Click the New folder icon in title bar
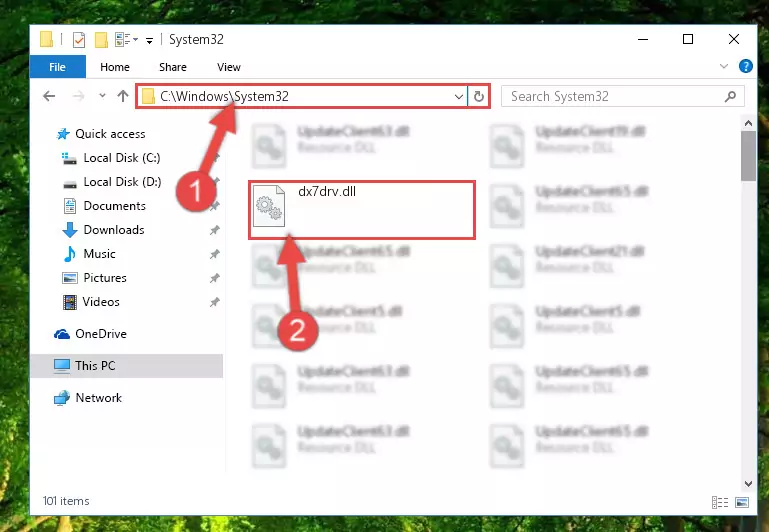This screenshot has height=532, width=769. pyautogui.click(x=101, y=39)
